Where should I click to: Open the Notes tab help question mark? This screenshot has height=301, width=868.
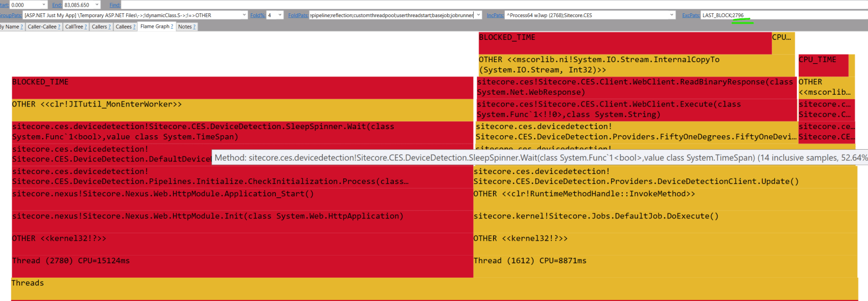195,27
